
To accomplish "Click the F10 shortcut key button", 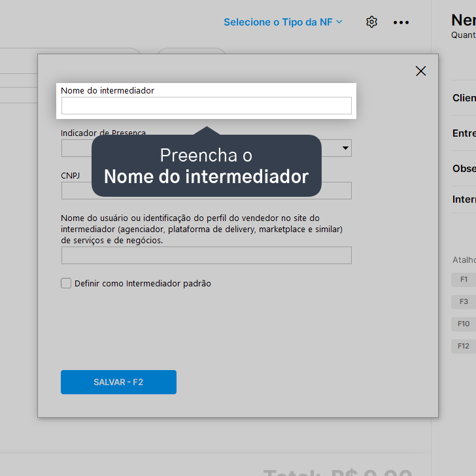I will pyautogui.click(x=464, y=324).
